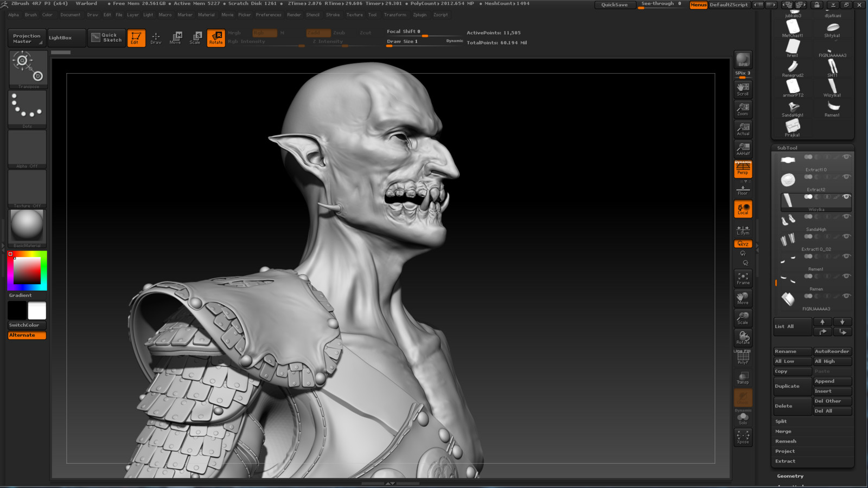This screenshot has height=488, width=868.
Task: Click the right shelf Scale view icon
Action: 743,318
